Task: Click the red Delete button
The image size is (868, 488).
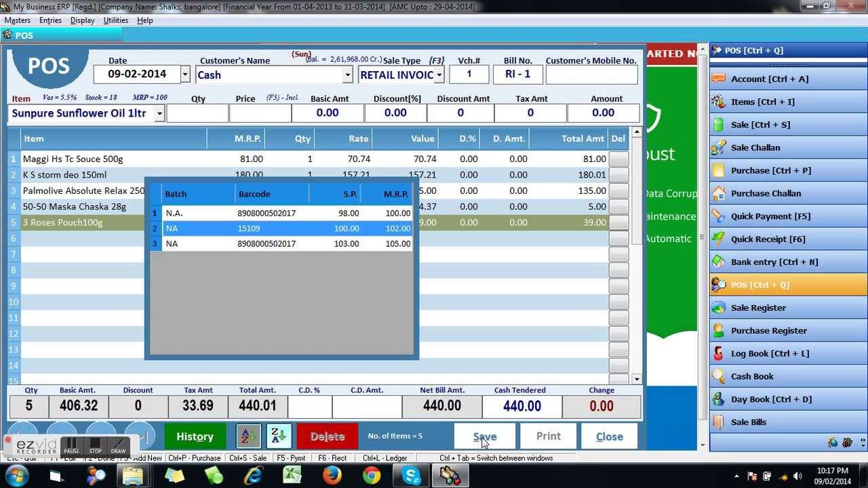Action: (327, 436)
